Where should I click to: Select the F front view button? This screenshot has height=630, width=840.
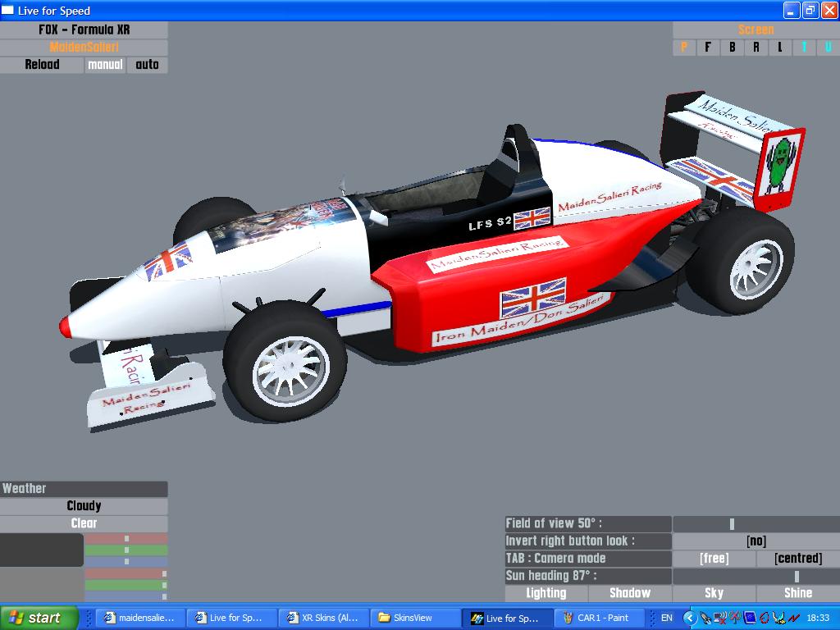[x=708, y=47]
